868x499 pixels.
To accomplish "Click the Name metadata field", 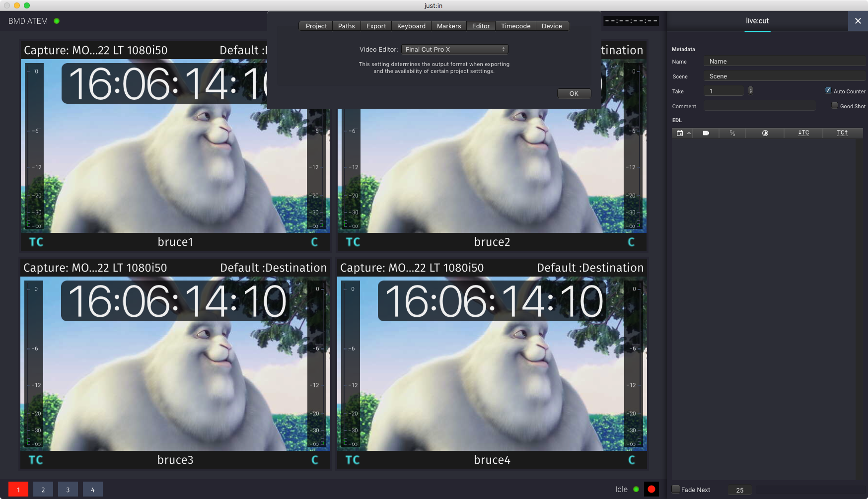I will [x=785, y=61].
